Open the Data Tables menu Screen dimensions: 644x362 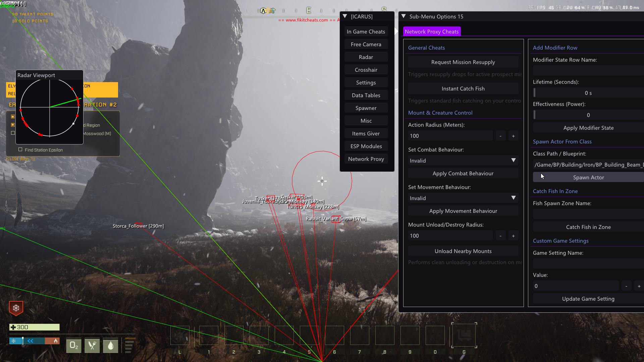click(366, 95)
